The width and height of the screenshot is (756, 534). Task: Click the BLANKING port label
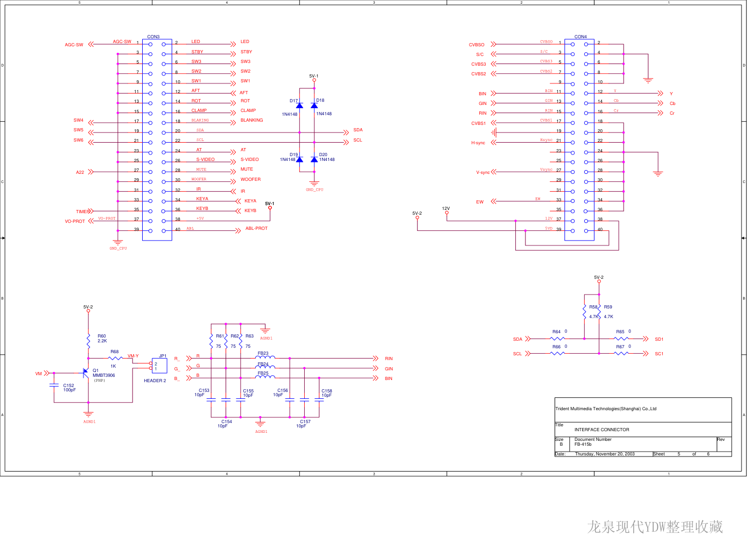pos(251,120)
